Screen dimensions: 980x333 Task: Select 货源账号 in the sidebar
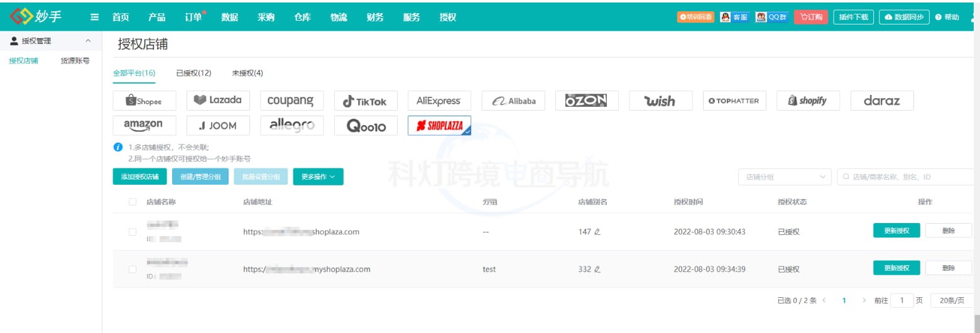pos(75,61)
